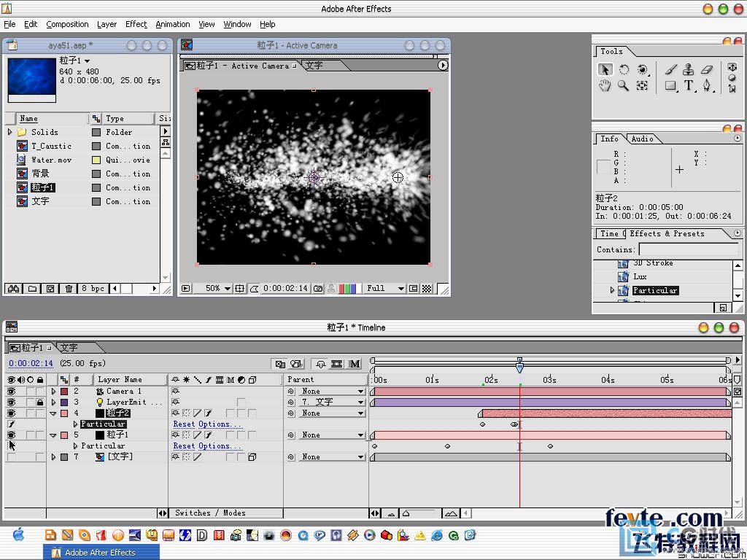Toggle the effect switch for 粒子2 Particular

pyautogui.click(x=12, y=424)
